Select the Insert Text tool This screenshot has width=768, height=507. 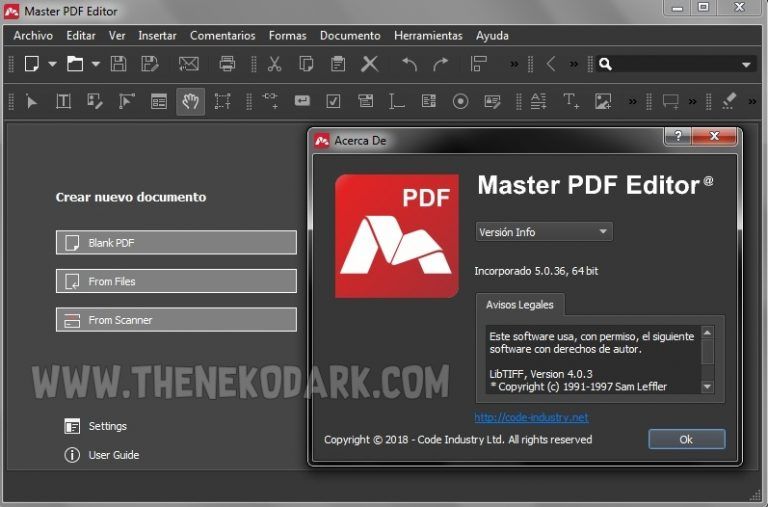(x=571, y=101)
